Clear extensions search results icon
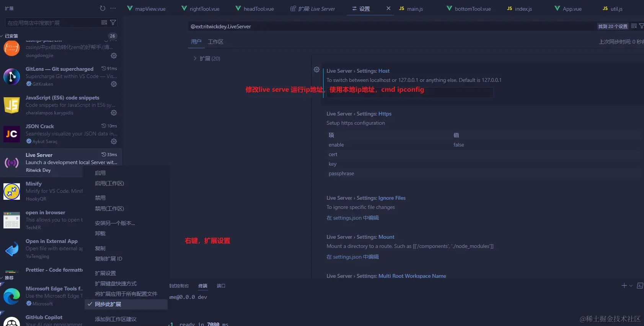Screen dimensions: 644x326 tap(104, 23)
